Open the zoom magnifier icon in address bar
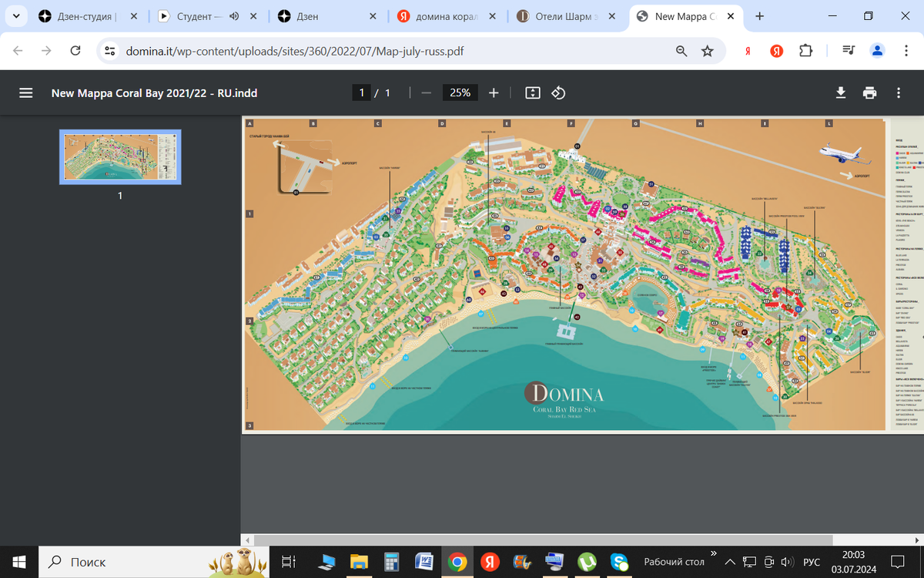This screenshot has width=924, height=578. pos(681,51)
